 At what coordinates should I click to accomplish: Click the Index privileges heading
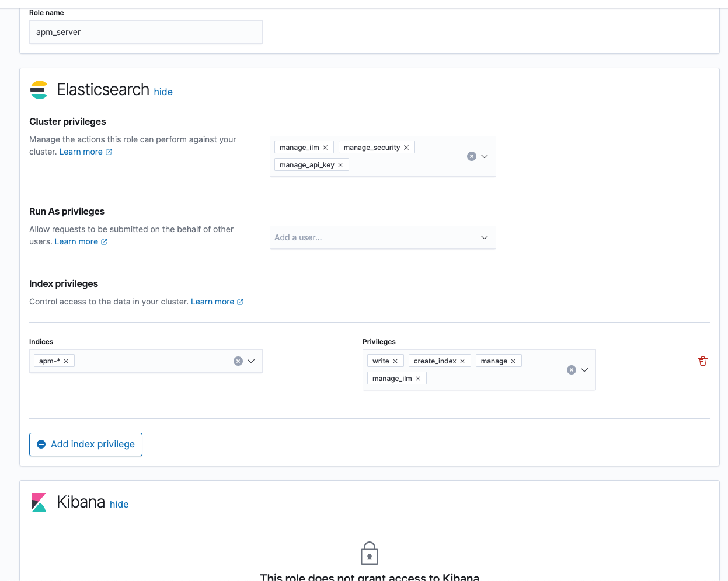[x=64, y=283]
